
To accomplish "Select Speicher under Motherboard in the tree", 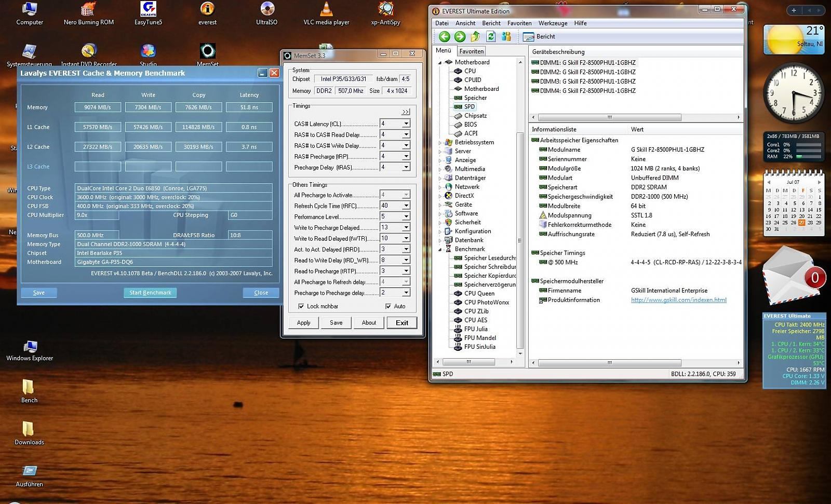I will click(x=475, y=98).
